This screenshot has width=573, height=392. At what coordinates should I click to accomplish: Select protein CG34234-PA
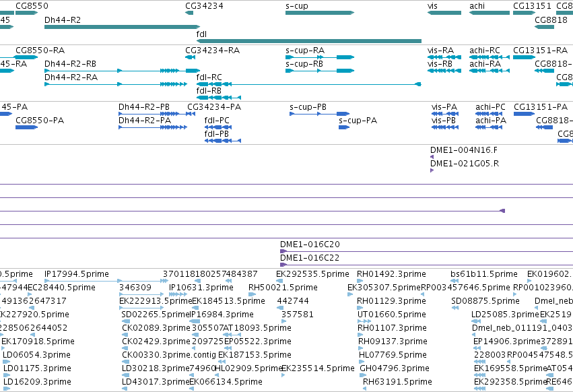(214, 107)
